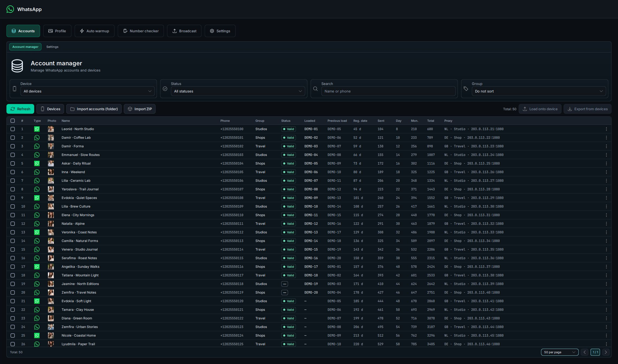Select the checkbox for Zemfira · Travel Notes
The width and height of the screenshot is (618, 364).
(13, 292)
